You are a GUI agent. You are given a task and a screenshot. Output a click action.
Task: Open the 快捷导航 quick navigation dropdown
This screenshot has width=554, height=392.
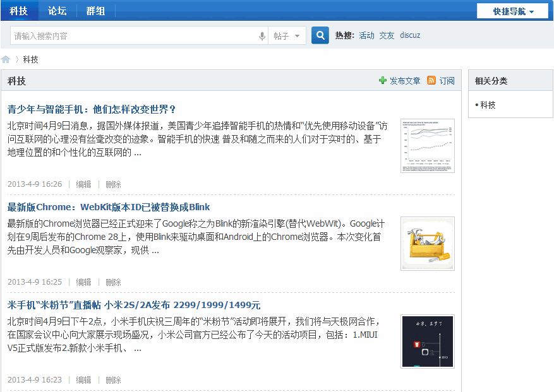[514, 11]
